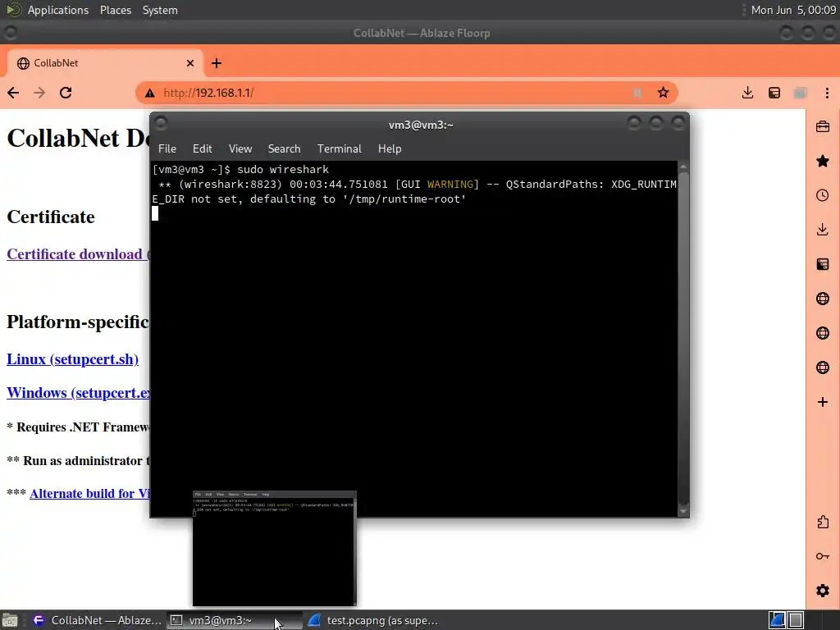Open the Windows setupcert link

[x=78, y=393]
